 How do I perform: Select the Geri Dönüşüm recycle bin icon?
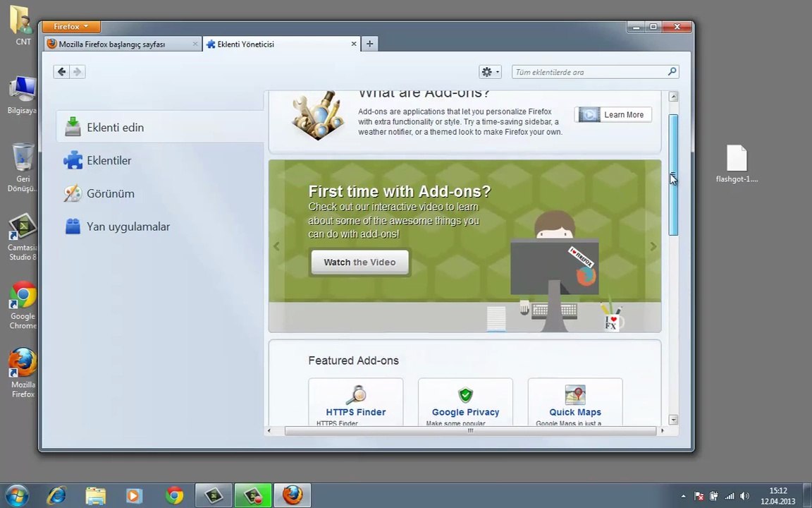23,167
